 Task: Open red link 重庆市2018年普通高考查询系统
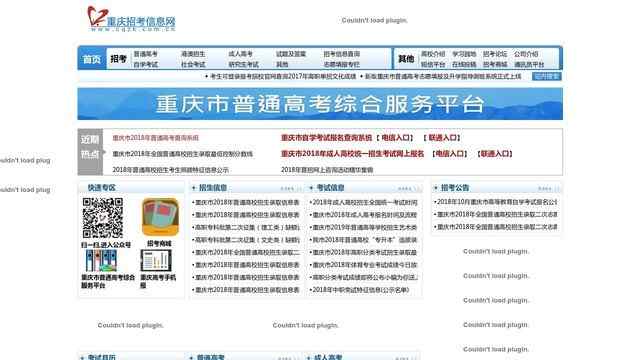[x=156, y=138]
